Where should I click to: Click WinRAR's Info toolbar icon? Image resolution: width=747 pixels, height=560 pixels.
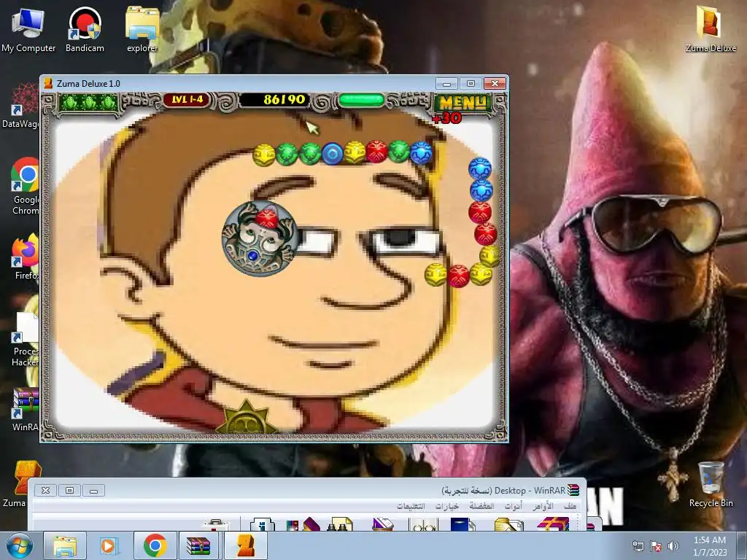263,524
